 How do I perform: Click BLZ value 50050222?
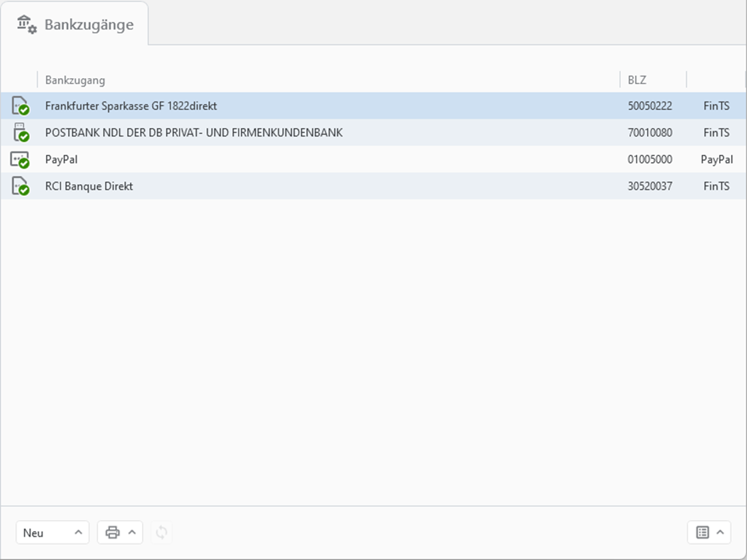click(x=650, y=106)
